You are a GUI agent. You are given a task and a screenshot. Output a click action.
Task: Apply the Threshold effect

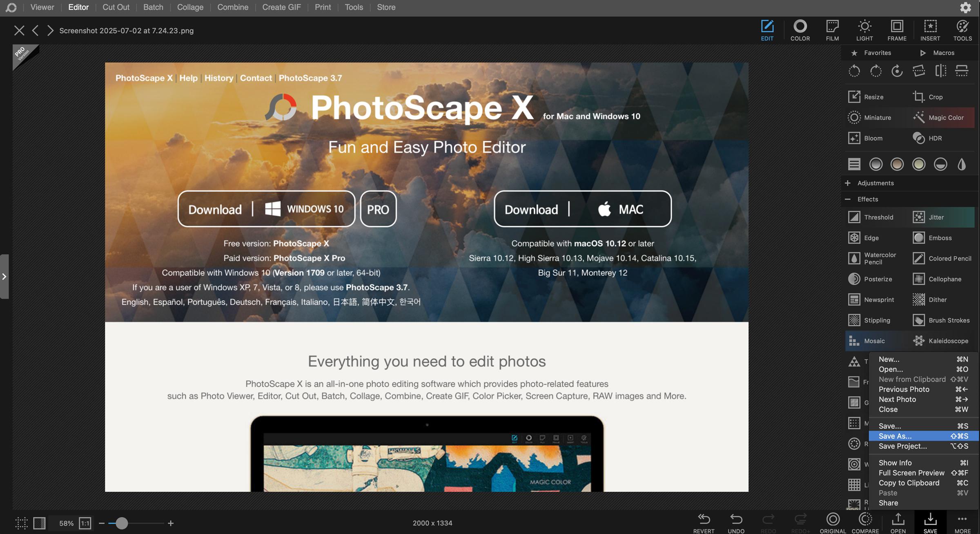[x=870, y=217]
